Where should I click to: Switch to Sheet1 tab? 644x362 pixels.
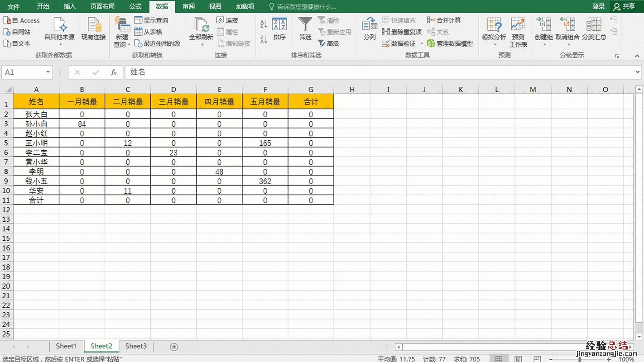click(x=67, y=346)
